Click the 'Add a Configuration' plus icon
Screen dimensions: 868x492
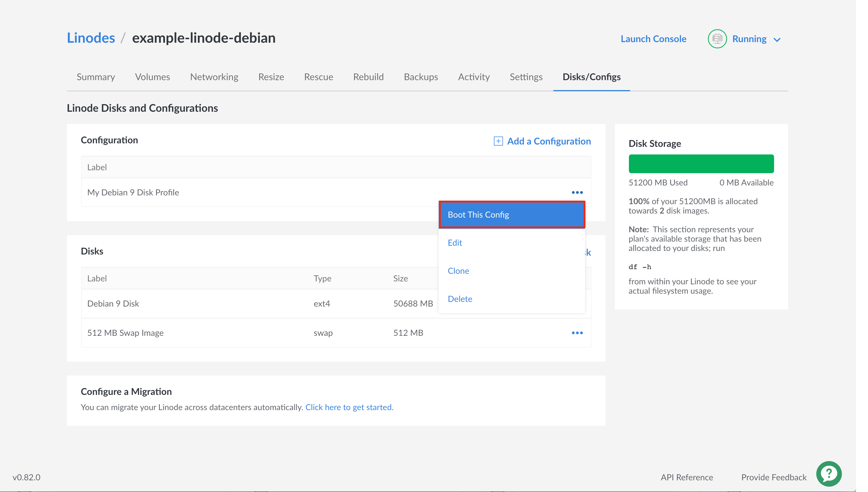click(x=497, y=141)
